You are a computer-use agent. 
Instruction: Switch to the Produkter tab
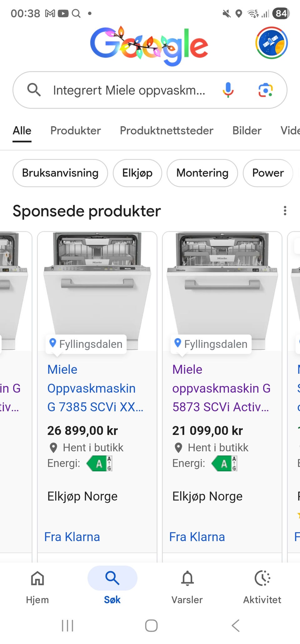tap(76, 130)
